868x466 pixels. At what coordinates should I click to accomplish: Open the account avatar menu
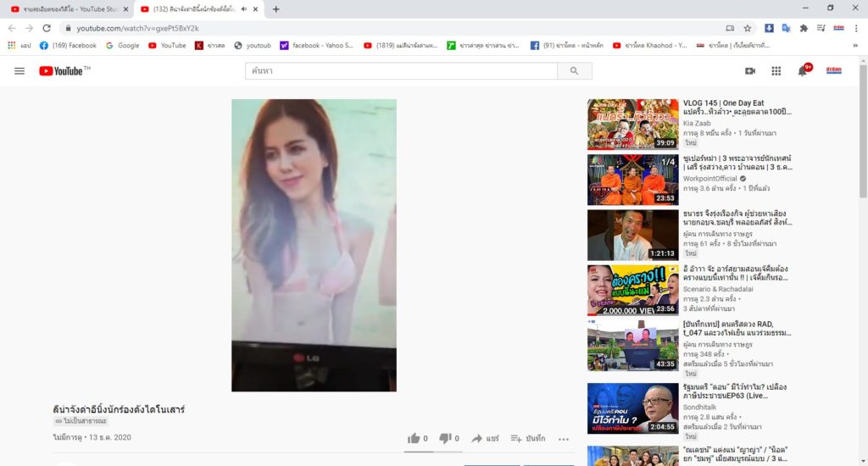coord(834,70)
